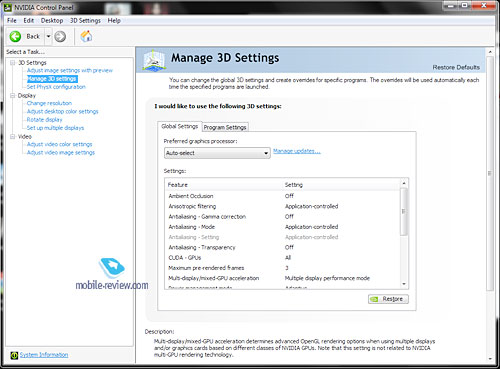The width and height of the screenshot is (500, 369).
Task: Select the Antialiasing - Mode row
Action: (282, 227)
